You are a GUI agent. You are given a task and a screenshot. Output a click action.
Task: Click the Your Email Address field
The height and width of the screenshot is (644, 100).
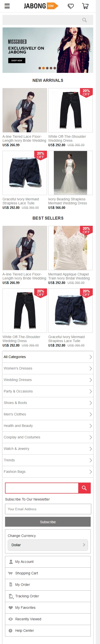(x=48, y=509)
